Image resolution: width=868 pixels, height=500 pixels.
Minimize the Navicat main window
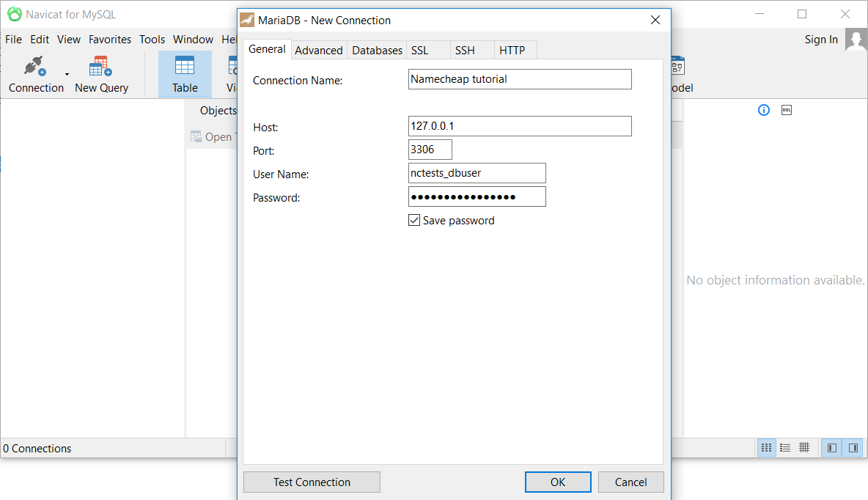pyautogui.click(x=759, y=14)
